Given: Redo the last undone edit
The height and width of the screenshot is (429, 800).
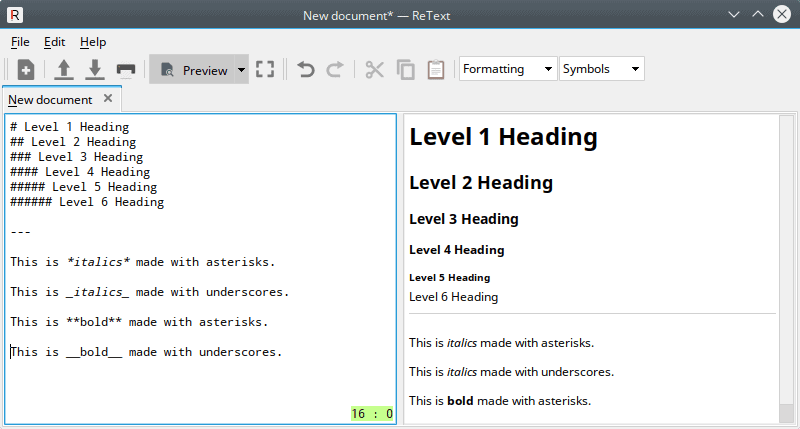Looking at the screenshot, I should tap(336, 70).
